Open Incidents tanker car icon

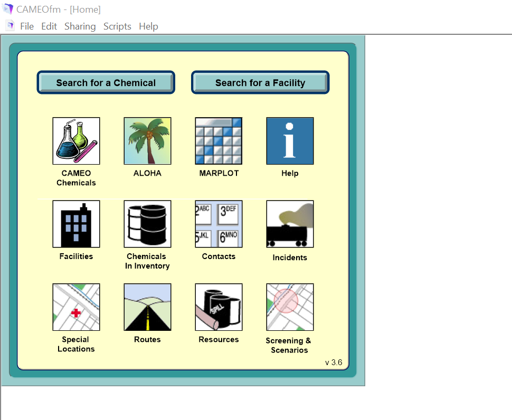[x=290, y=224]
